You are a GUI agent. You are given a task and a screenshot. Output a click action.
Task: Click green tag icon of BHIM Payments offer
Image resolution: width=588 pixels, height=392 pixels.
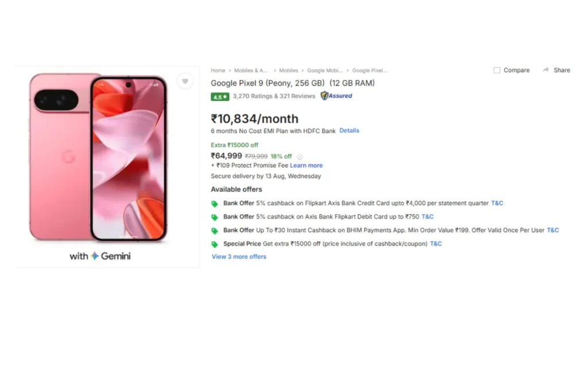coord(215,231)
